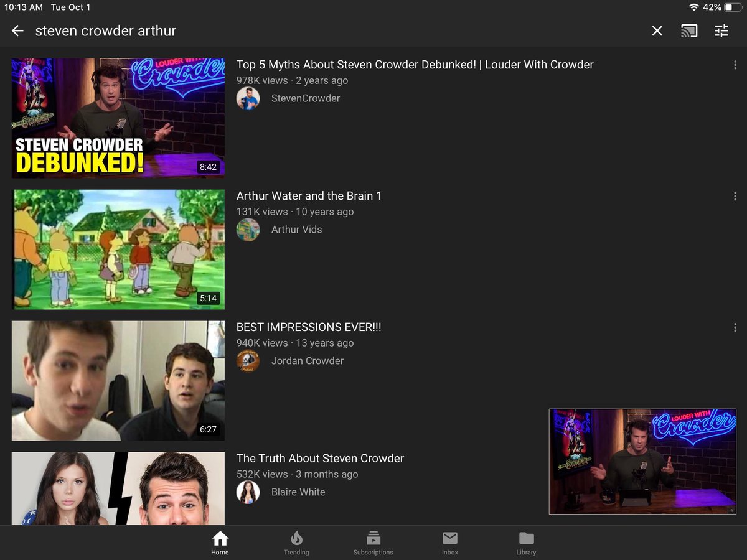Select the '131K views · 10 years ago' text
The image size is (747, 560).
(295, 212)
